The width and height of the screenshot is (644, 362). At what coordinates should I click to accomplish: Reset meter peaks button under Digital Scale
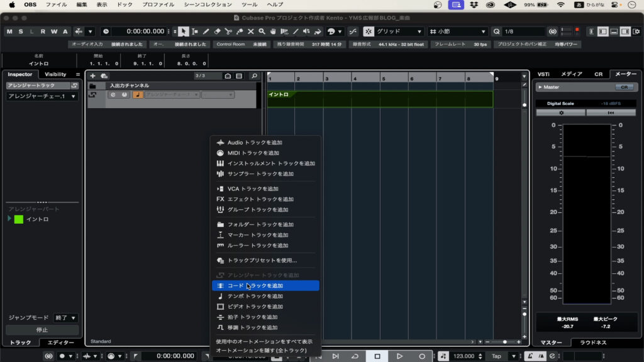click(x=611, y=112)
